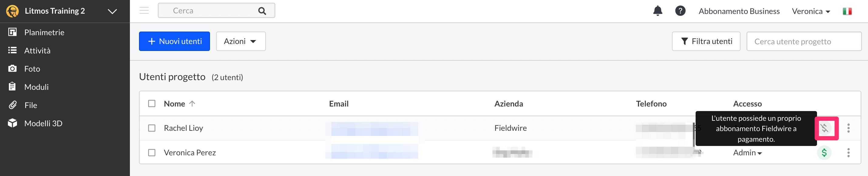Viewport: 868px width, 176px height.
Task: Open the three-dot menu for Rachel Lioy
Action: 848,128
